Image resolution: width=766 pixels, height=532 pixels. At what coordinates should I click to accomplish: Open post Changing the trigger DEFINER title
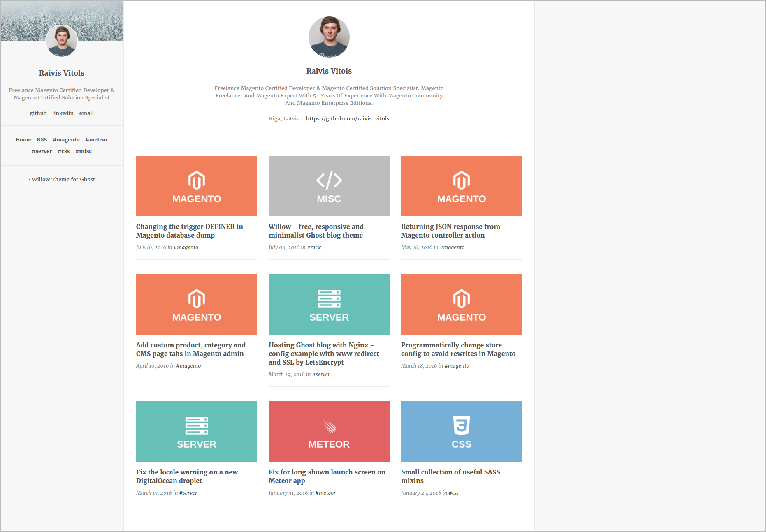190,231
